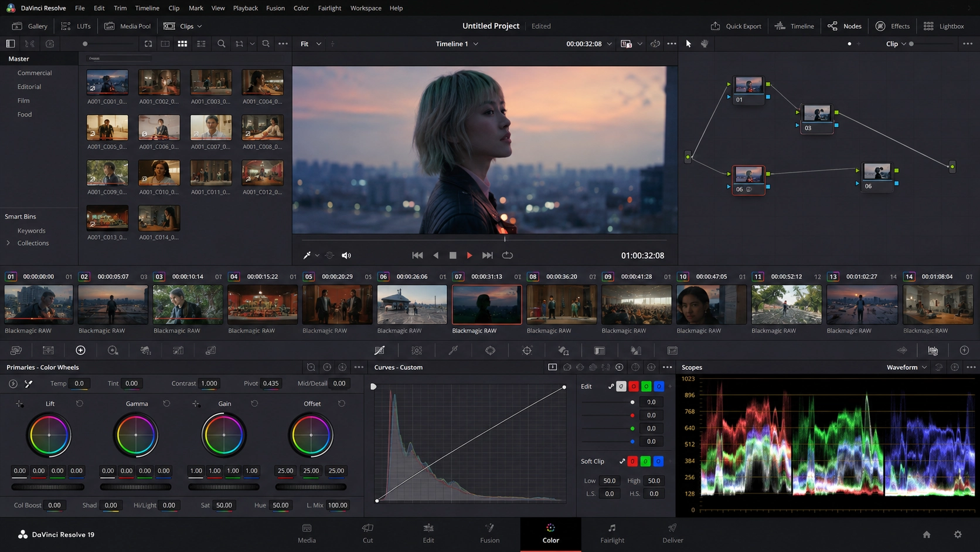Open the Waveform scope type dropdown
Viewport: 980px width, 552px height.
coord(907,367)
